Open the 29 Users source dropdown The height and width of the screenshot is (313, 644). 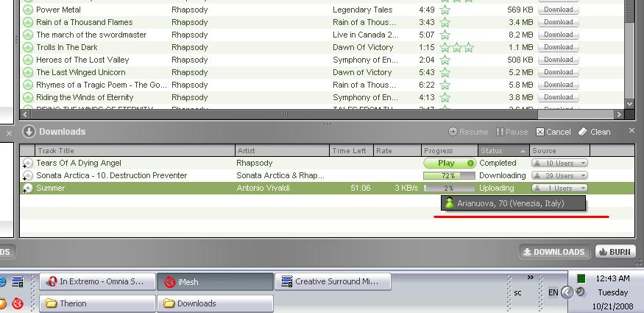559,175
